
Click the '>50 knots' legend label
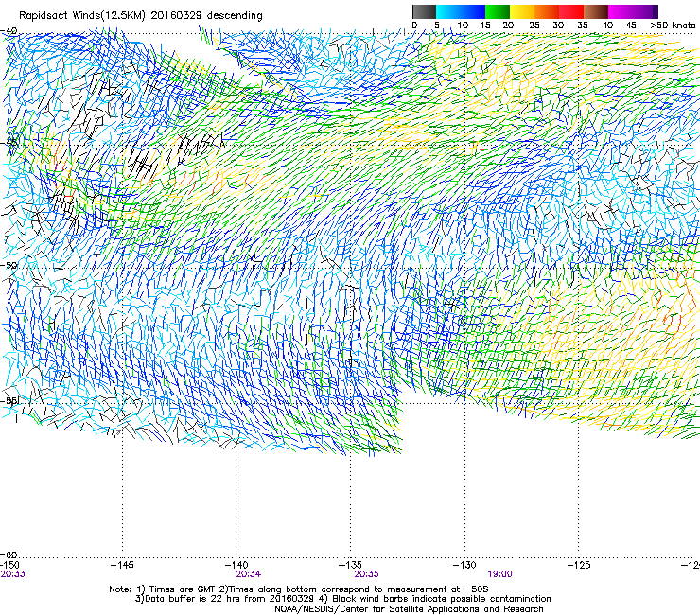(x=673, y=25)
